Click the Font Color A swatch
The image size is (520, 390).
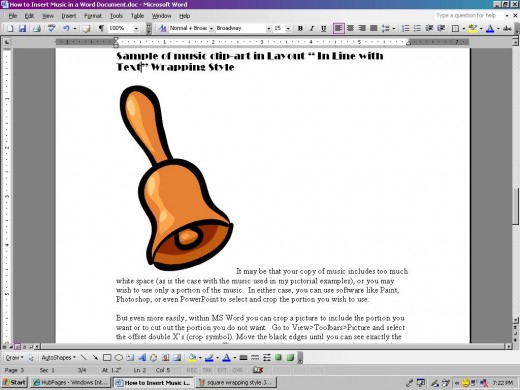pyautogui.click(x=490, y=29)
